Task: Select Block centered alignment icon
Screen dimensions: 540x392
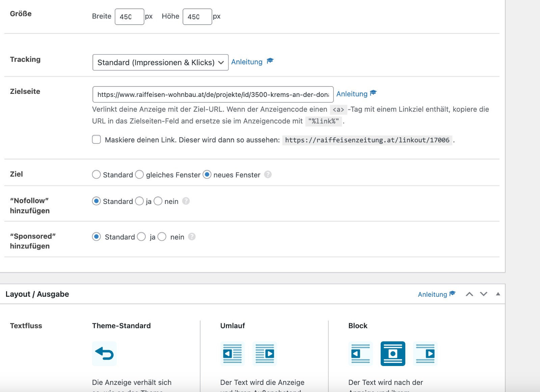Action: pyautogui.click(x=393, y=354)
